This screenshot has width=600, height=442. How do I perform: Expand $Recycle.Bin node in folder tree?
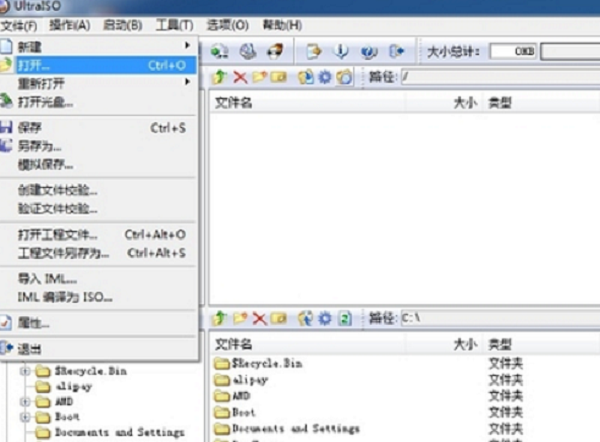25,371
